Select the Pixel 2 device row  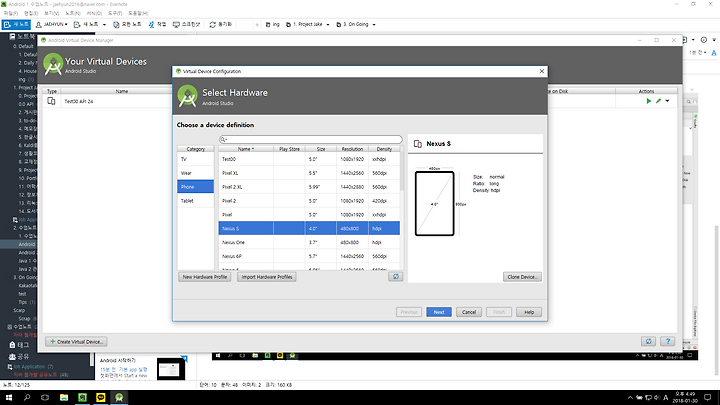tap(309, 201)
